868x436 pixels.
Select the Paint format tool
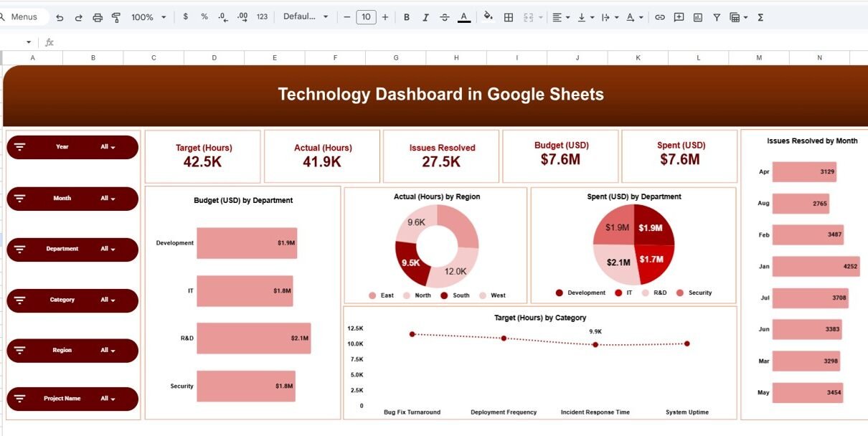pyautogui.click(x=116, y=17)
